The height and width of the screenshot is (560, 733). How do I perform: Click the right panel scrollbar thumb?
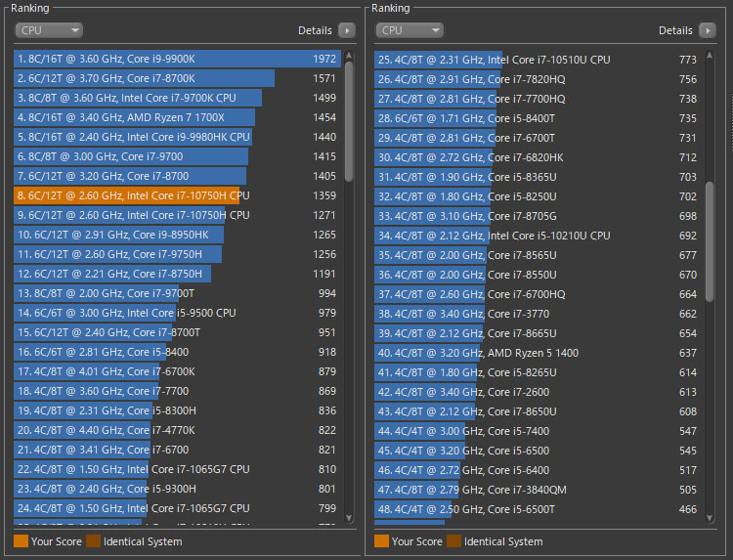click(x=710, y=241)
